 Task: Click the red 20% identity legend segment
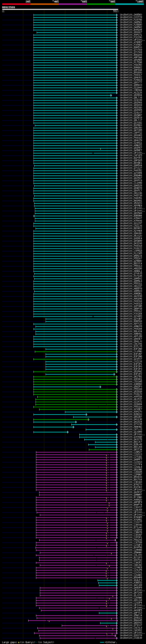click(x=16, y=4)
